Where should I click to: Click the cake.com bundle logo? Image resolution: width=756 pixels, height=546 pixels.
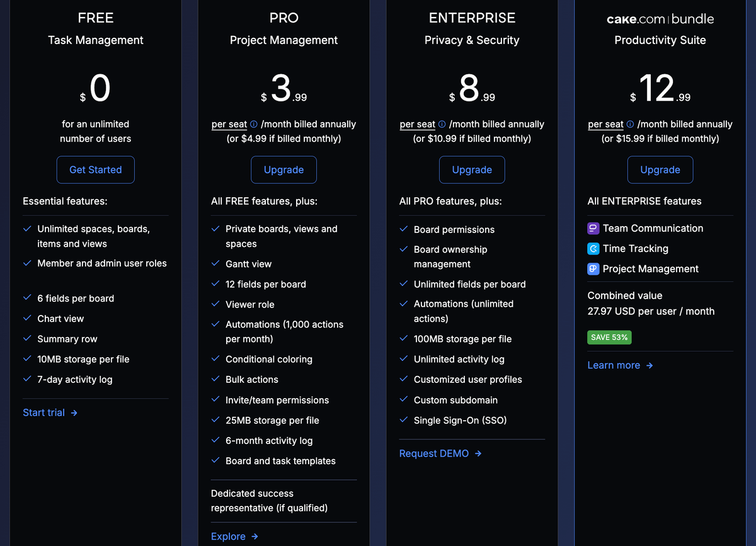point(660,19)
